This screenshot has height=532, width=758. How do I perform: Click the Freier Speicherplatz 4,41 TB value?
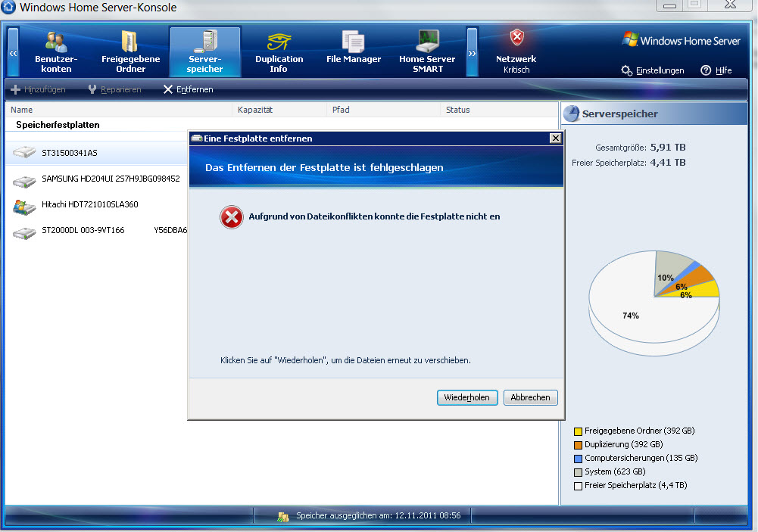click(668, 163)
